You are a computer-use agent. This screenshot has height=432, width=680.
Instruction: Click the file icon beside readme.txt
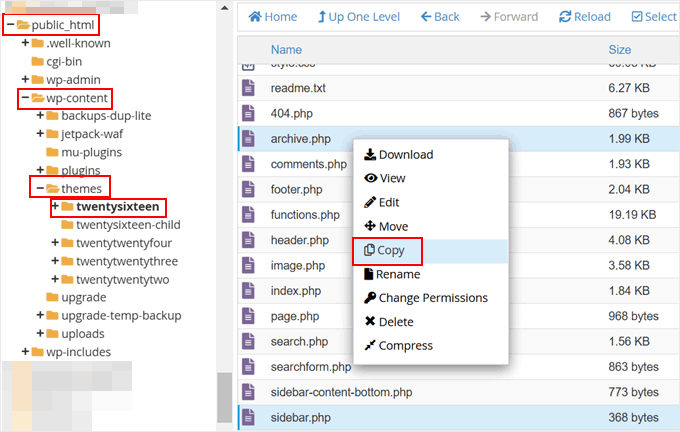click(249, 88)
